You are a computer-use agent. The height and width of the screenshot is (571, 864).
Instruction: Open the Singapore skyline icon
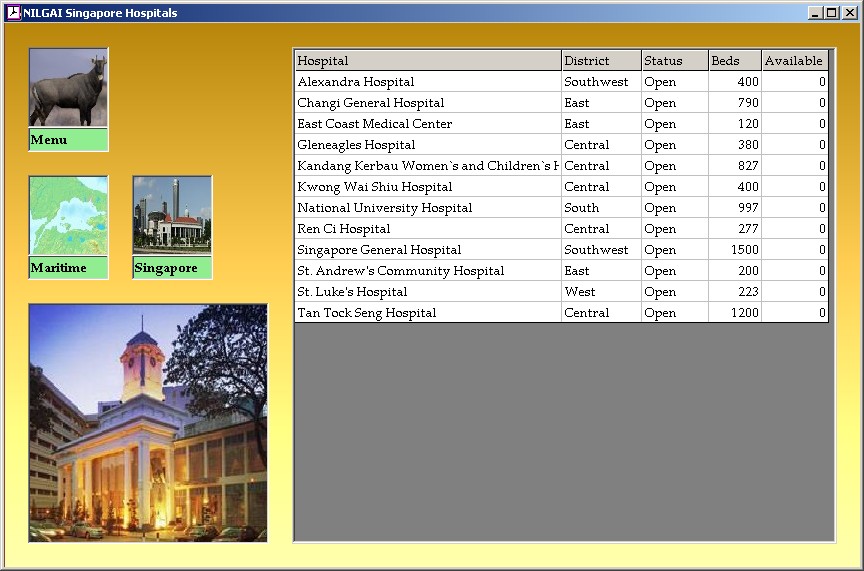point(172,215)
